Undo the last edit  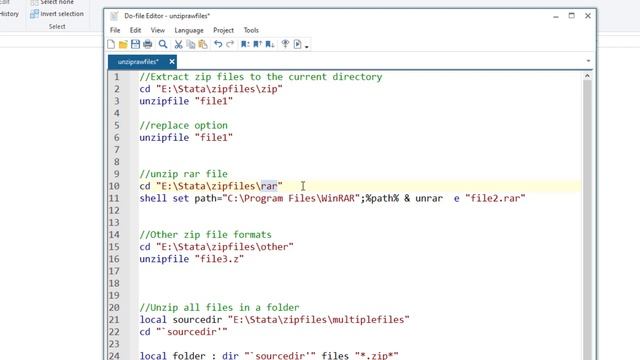[x=218, y=44]
